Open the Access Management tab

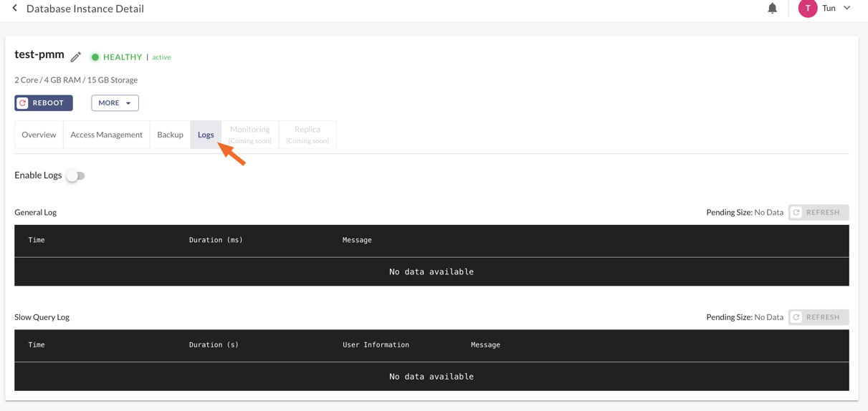tap(106, 135)
